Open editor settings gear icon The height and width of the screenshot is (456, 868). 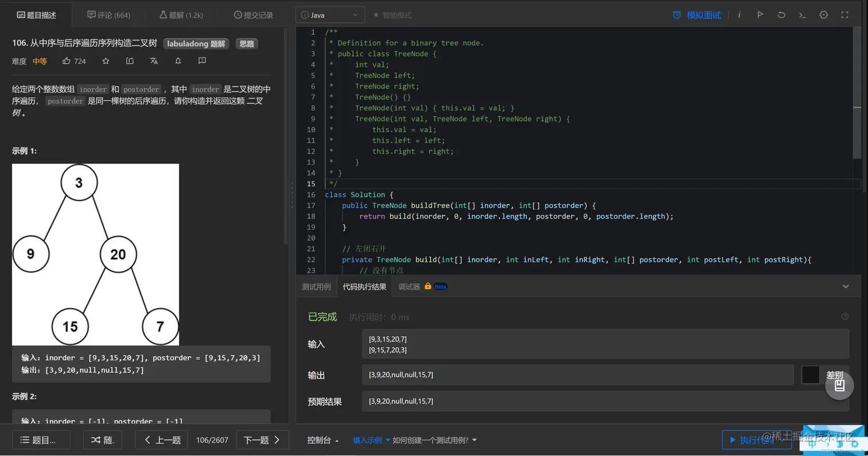coord(824,15)
